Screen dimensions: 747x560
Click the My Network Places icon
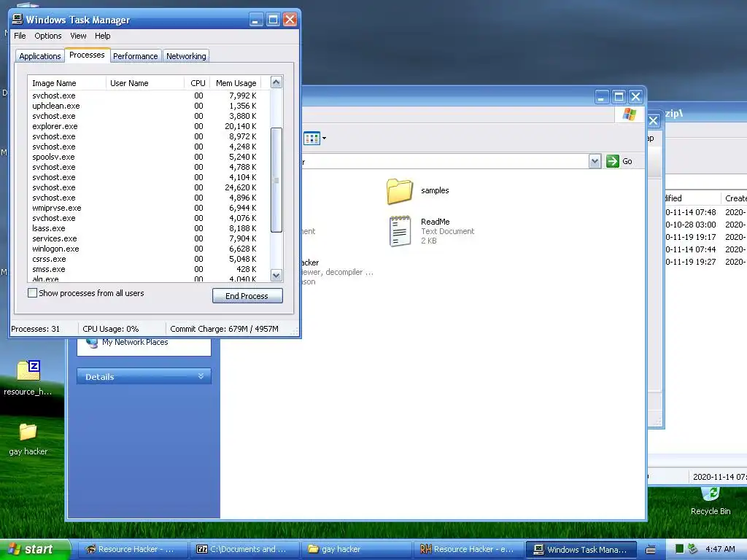92,343
